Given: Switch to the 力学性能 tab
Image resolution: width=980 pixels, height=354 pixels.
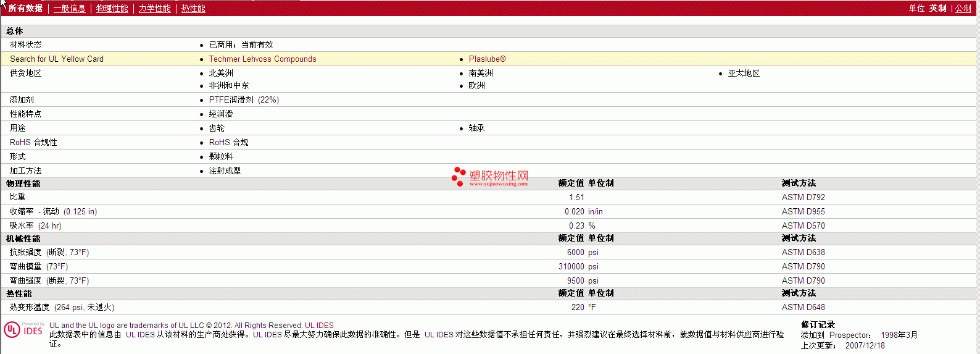Looking at the screenshot, I should pos(155,8).
